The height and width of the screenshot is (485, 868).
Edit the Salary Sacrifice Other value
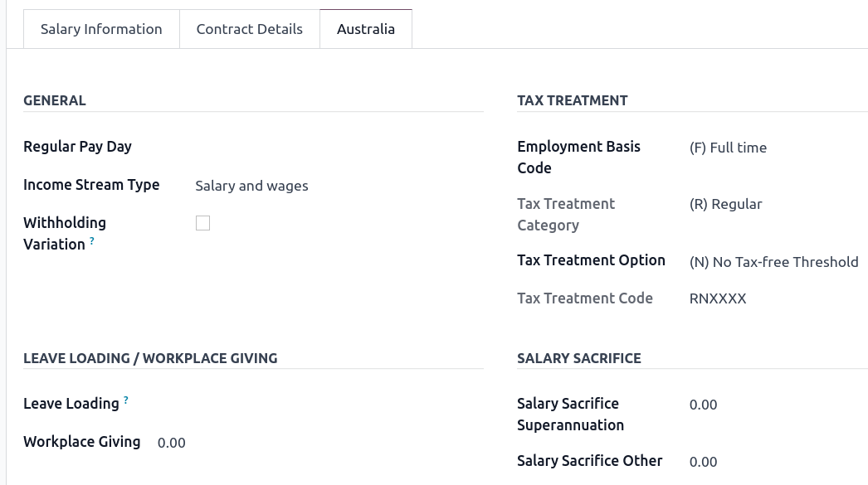[703, 461]
